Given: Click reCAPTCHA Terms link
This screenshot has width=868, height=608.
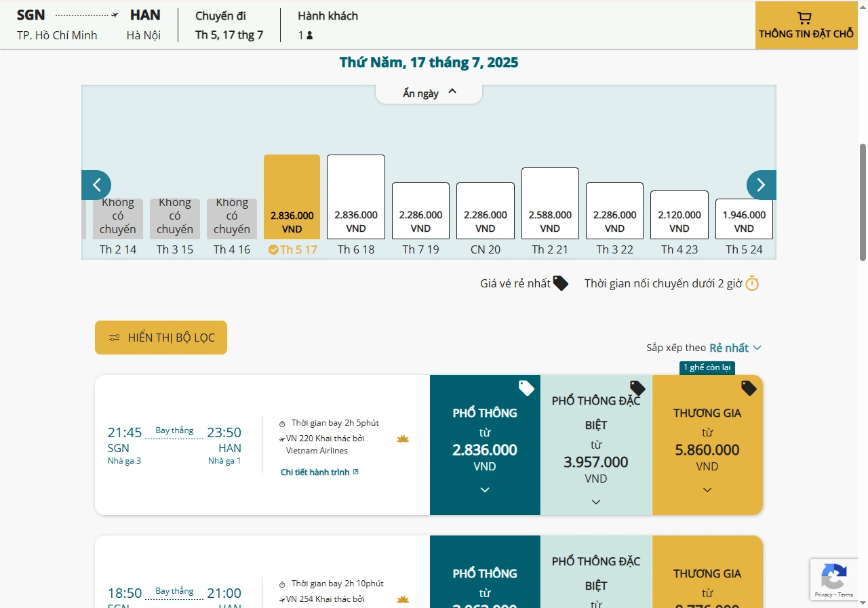Looking at the screenshot, I should [x=846, y=594].
